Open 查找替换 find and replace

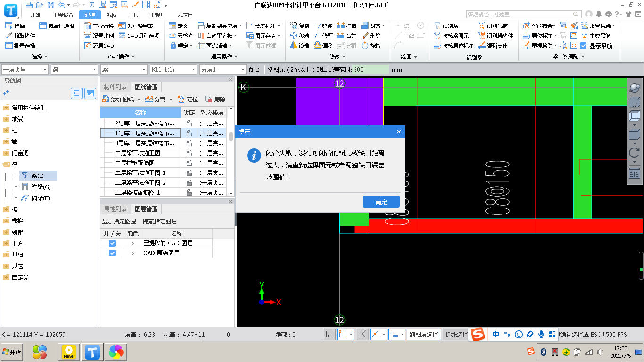click(99, 26)
